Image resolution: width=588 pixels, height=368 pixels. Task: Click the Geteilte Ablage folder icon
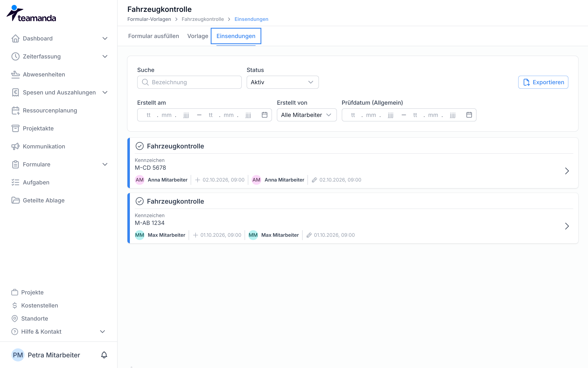pyautogui.click(x=15, y=201)
